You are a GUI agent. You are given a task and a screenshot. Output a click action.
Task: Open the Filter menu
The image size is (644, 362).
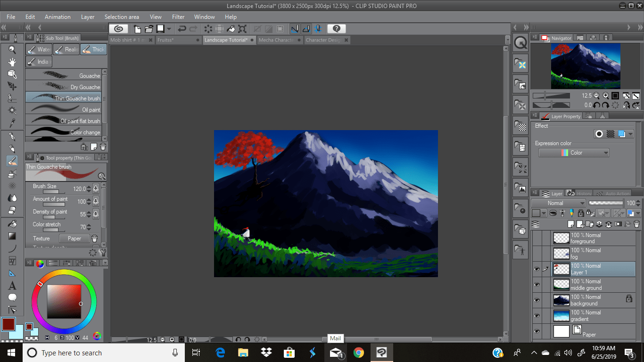click(x=178, y=17)
